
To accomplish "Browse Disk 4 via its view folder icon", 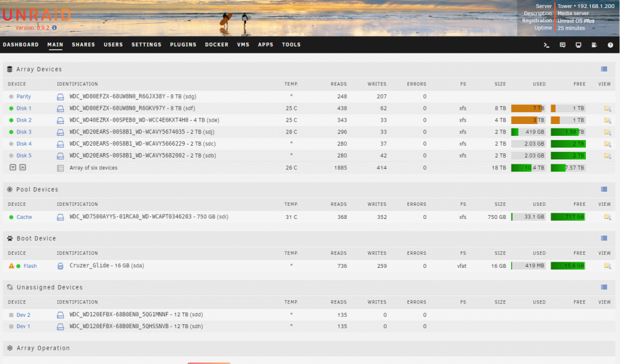I will tap(608, 144).
